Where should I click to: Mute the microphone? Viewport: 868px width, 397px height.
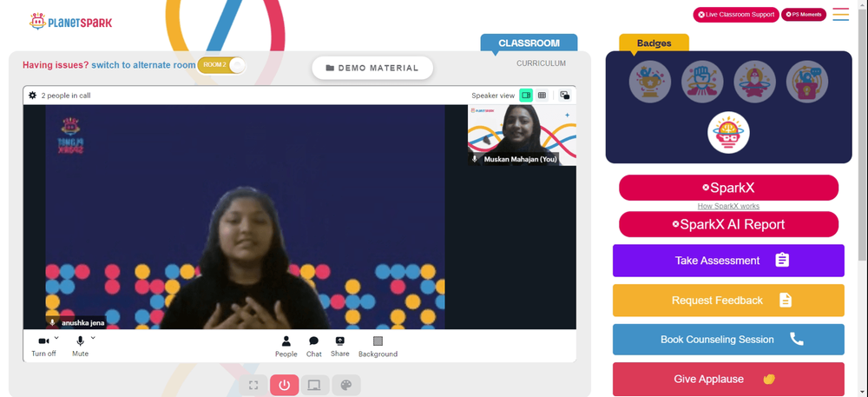tap(80, 346)
